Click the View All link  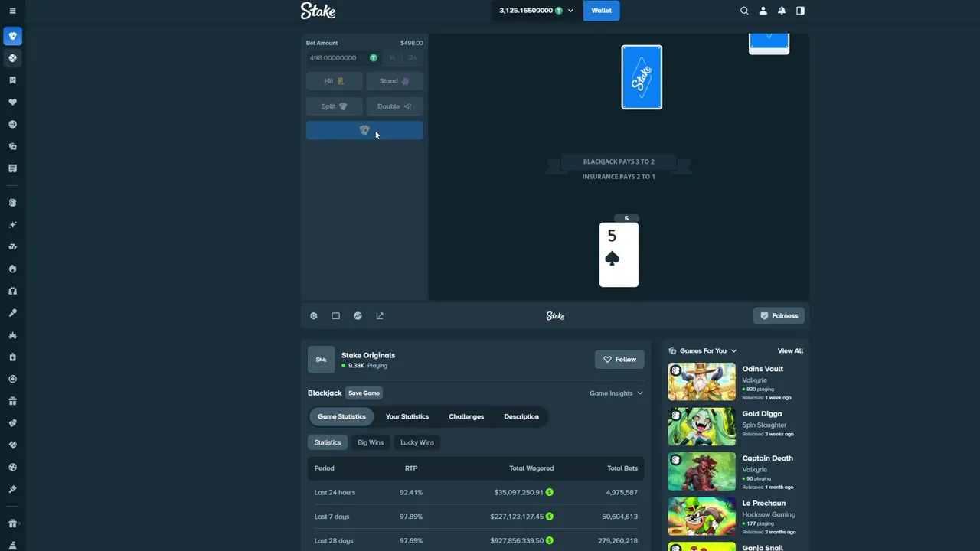790,351
